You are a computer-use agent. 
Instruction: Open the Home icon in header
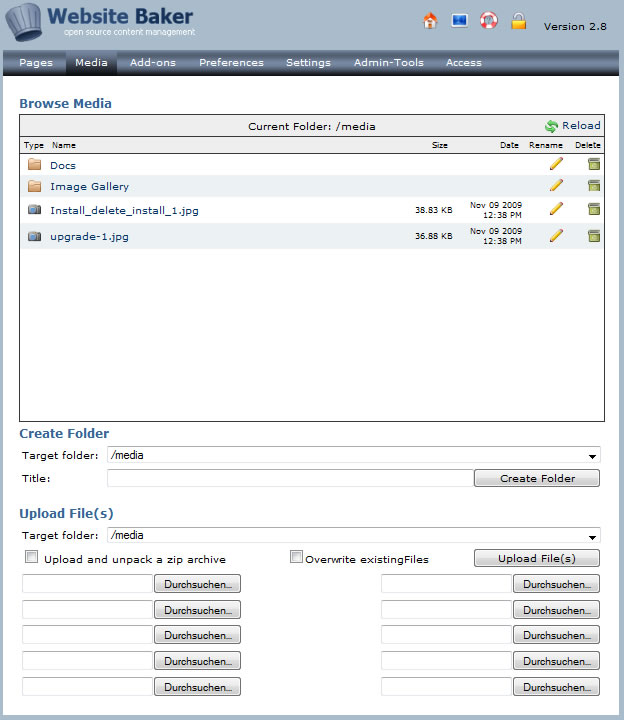pos(430,21)
